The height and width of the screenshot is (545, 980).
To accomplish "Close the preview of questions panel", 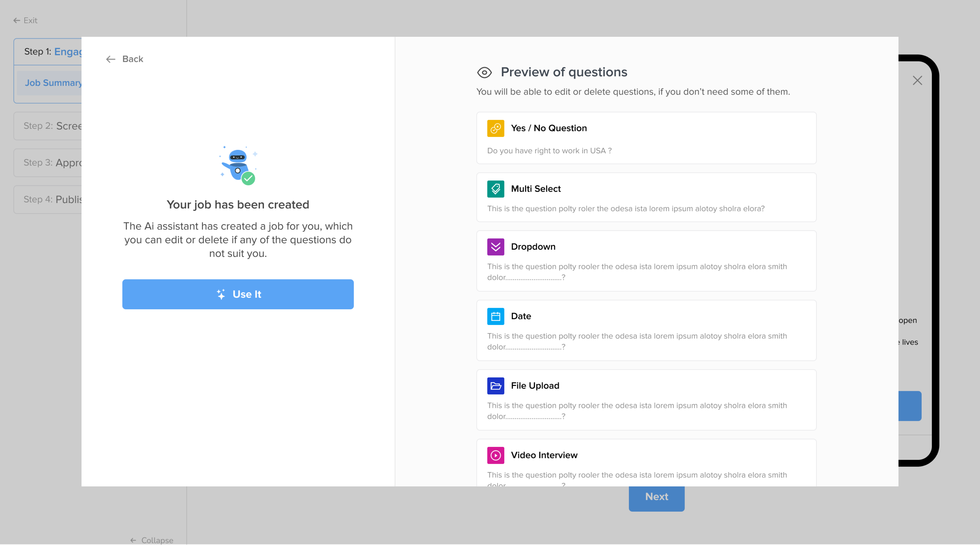I will pos(917,80).
